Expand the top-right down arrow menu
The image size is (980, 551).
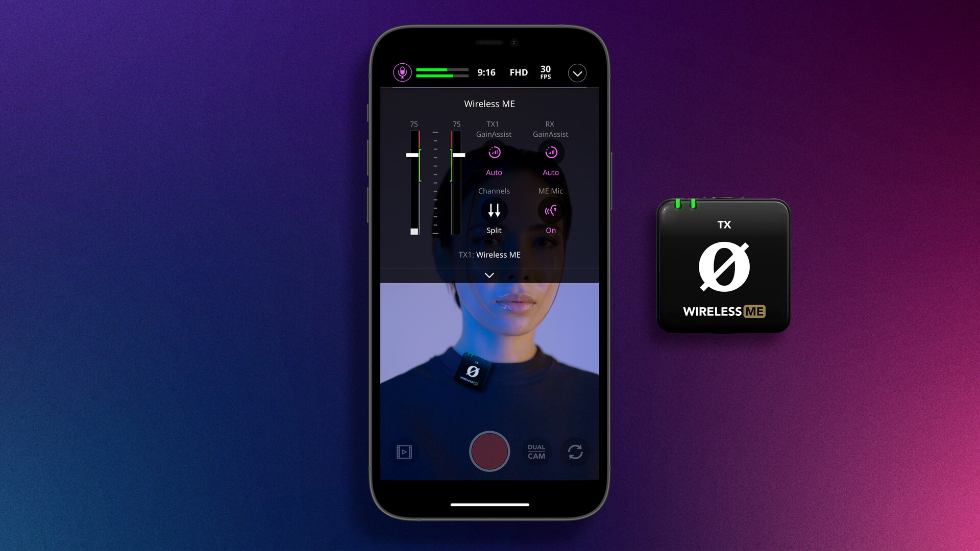coord(577,72)
